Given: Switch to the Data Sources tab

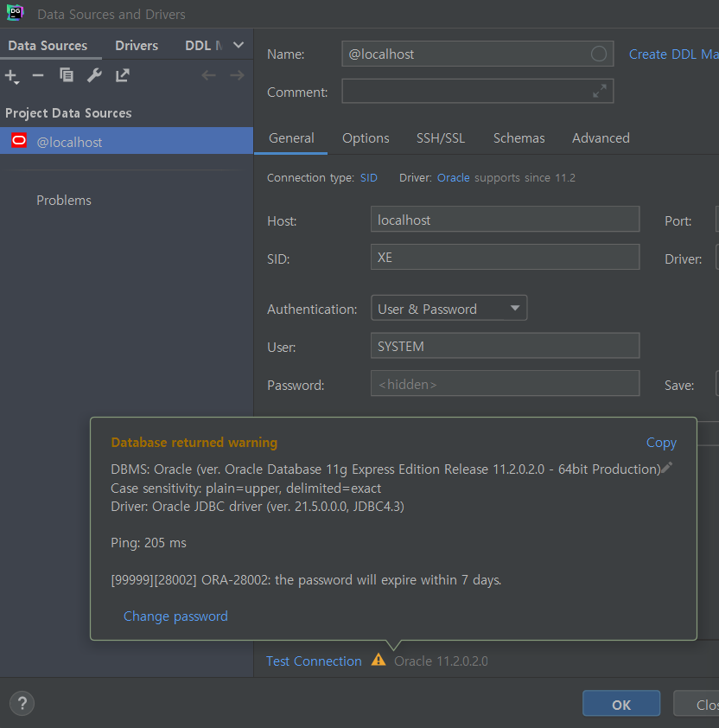Looking at the screenshot, I should click(x=48, y=46).
